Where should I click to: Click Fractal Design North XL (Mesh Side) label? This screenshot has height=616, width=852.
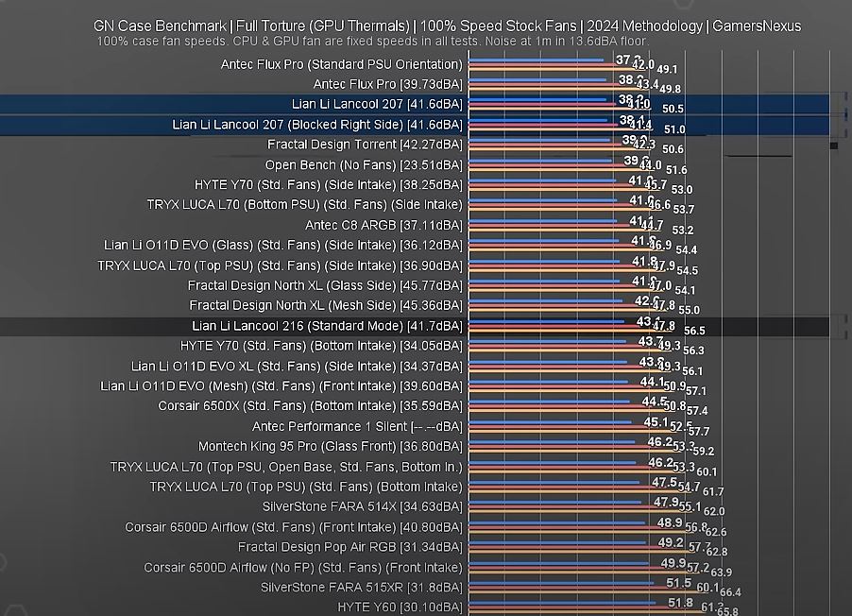[326, 305]
